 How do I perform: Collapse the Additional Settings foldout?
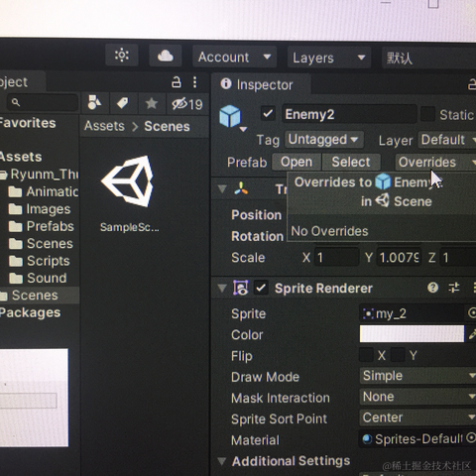point(222,461)
